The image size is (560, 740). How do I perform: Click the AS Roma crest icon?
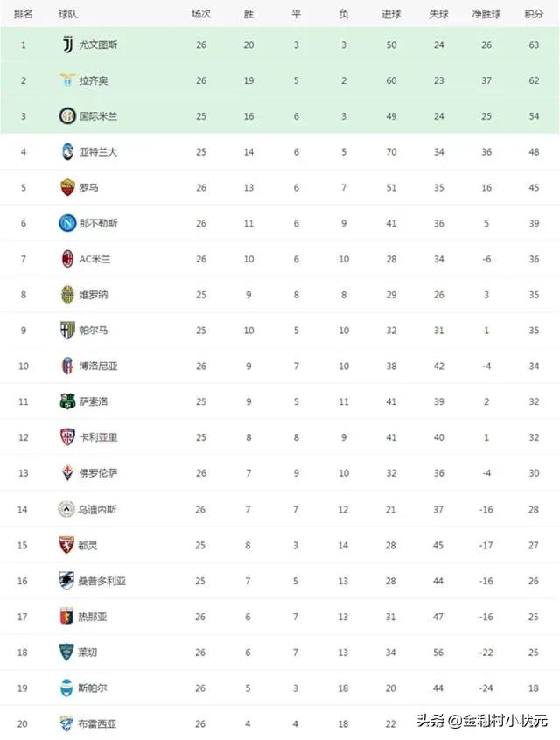tap(67, 187)
